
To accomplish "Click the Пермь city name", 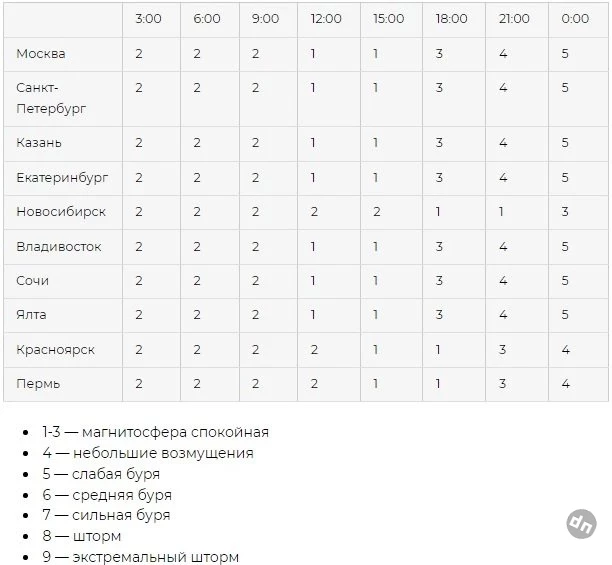I will [38, 384].
